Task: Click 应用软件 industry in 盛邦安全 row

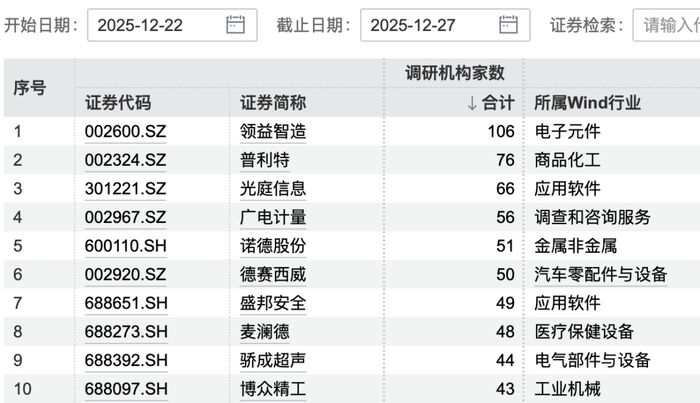Action: (x=567, y=303)
